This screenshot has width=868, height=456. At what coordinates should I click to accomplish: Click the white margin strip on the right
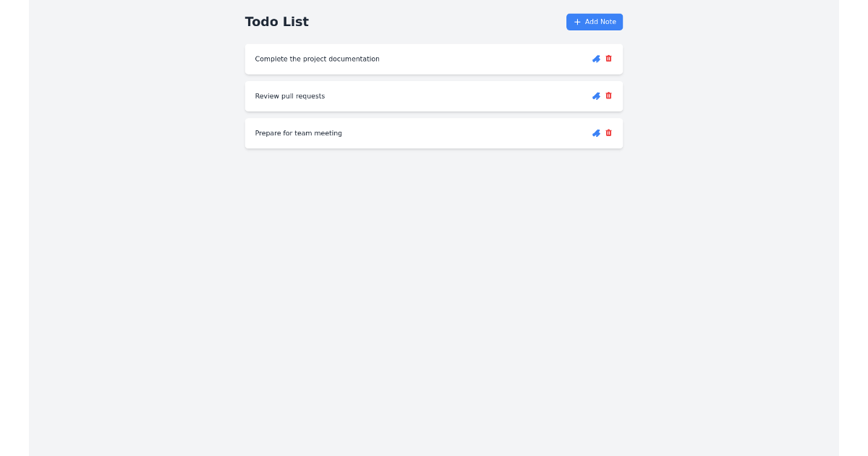click(x=854, y=228)
